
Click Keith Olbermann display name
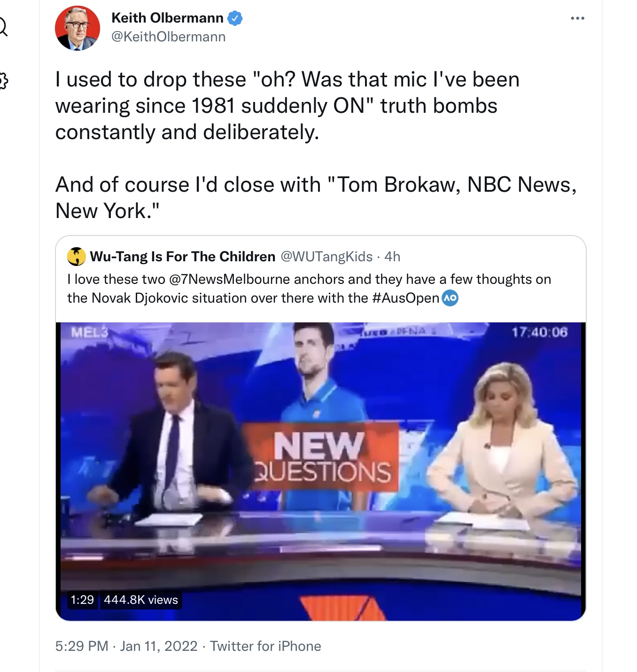point(168,18)
